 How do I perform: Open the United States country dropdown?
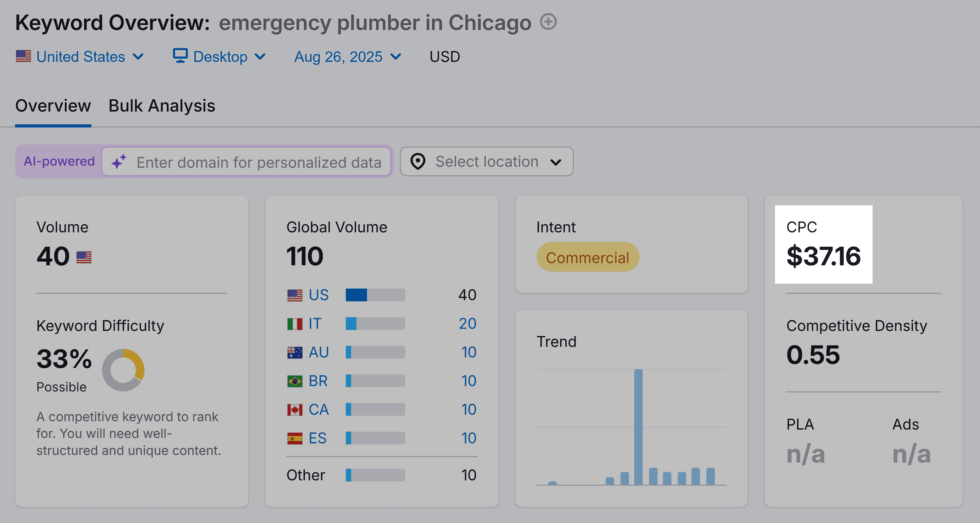pyautogui.click(x=80, y=57)
